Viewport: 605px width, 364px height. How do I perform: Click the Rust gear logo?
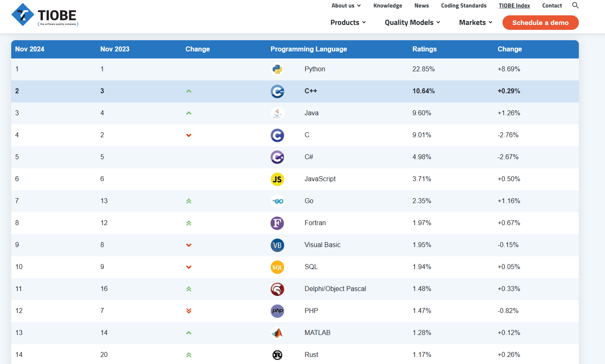(277, 355)
